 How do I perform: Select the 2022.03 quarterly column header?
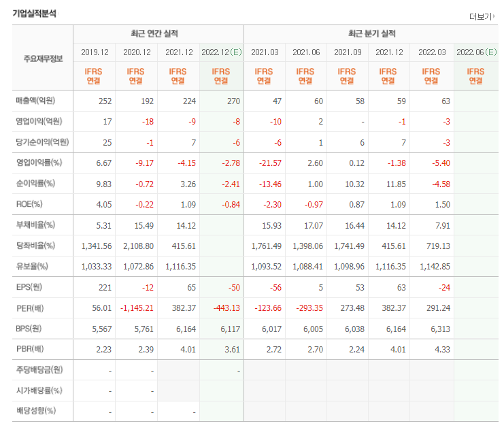point(432,52)
